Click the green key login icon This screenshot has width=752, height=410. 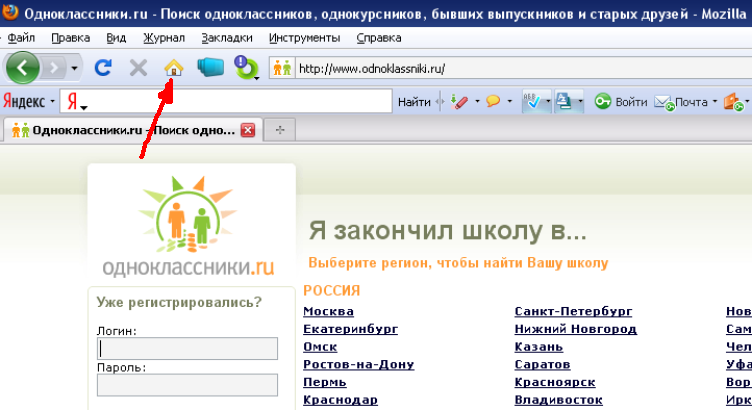(x=602, y=101)
